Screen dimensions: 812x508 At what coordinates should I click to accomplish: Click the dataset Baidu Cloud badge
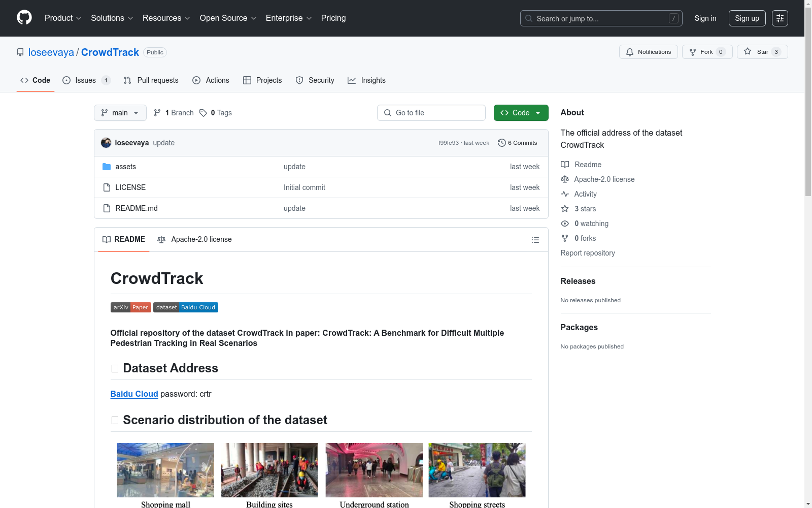coord(186,307)
